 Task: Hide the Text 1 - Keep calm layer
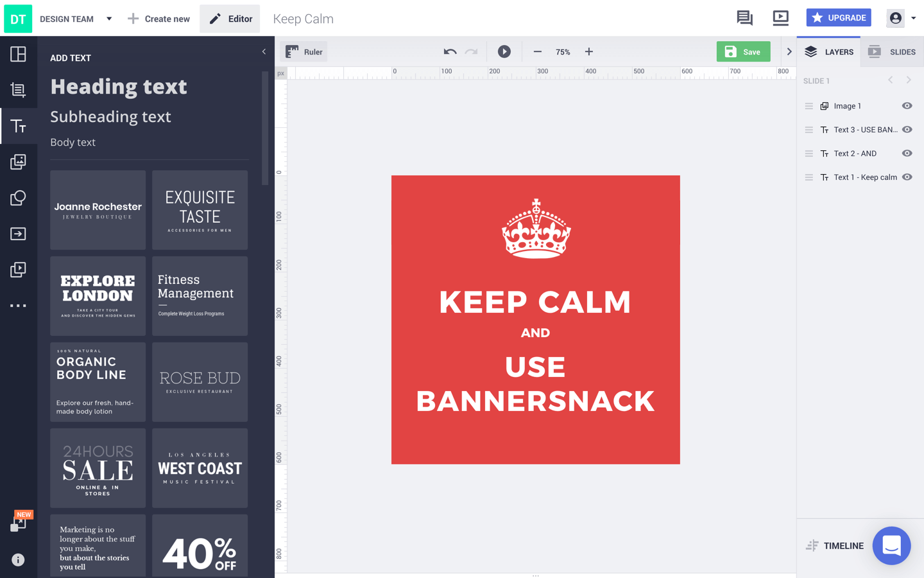coord(907,177)
